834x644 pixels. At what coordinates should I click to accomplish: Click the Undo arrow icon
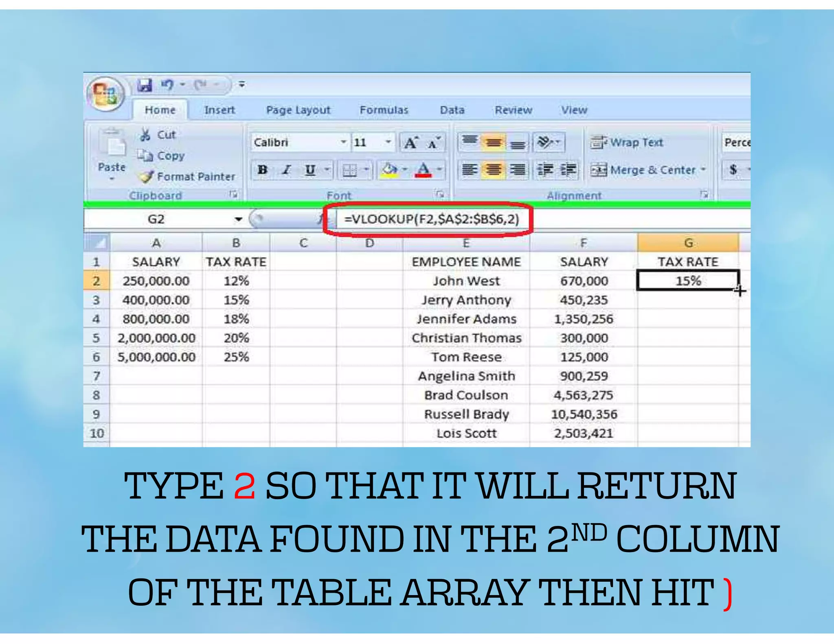point(167,85)
